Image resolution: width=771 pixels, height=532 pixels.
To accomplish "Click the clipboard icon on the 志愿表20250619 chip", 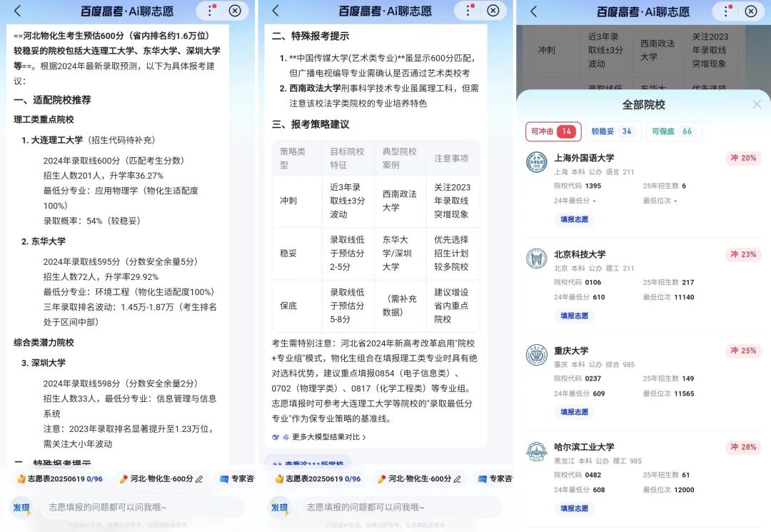I will [x=20, y=480].
